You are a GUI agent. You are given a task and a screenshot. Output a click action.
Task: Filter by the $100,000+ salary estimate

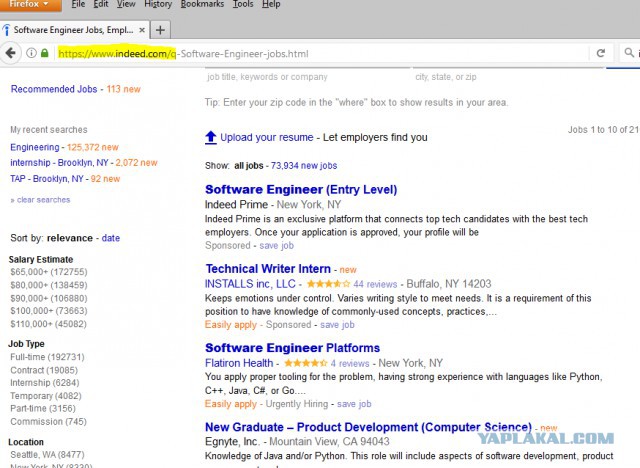point(49,311)
